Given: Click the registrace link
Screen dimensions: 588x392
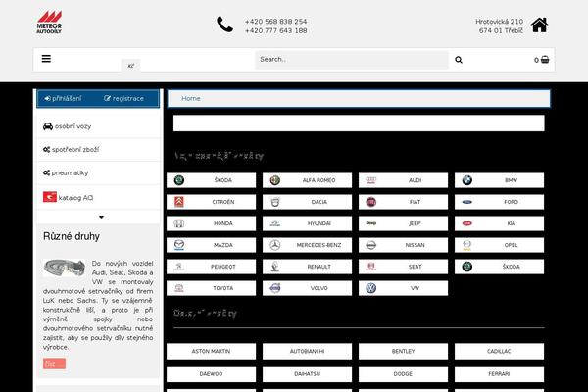Looking at the screenshot, I should click(123, 98).
